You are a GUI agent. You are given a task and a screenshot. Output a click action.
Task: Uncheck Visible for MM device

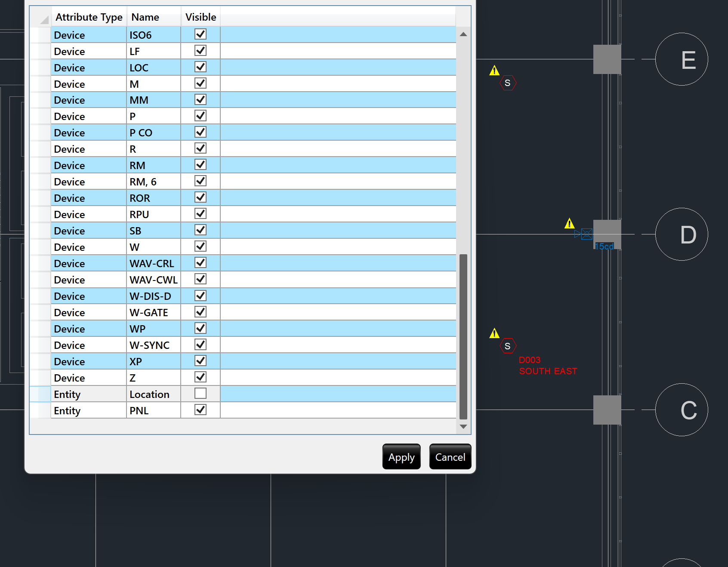click(x=201, y=99)
